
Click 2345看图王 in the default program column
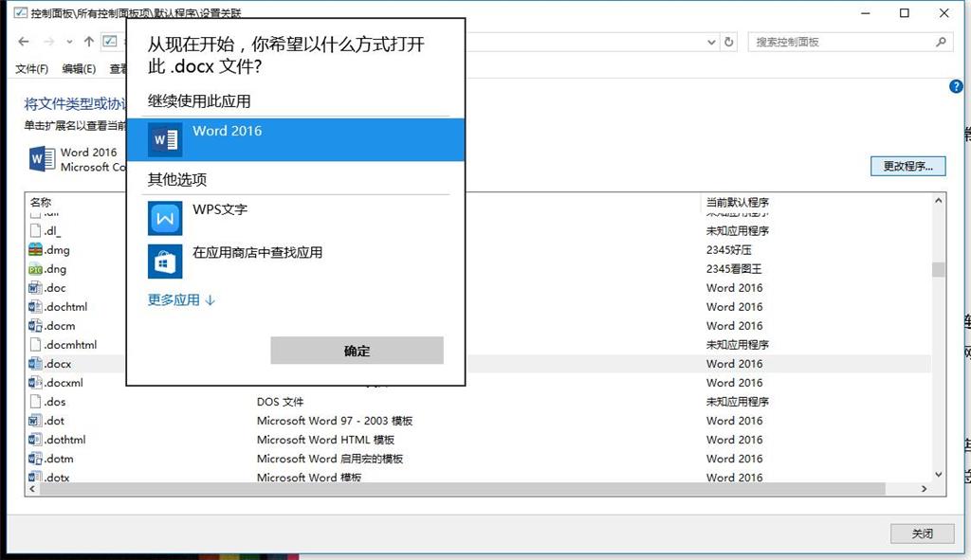click(734, 268)
